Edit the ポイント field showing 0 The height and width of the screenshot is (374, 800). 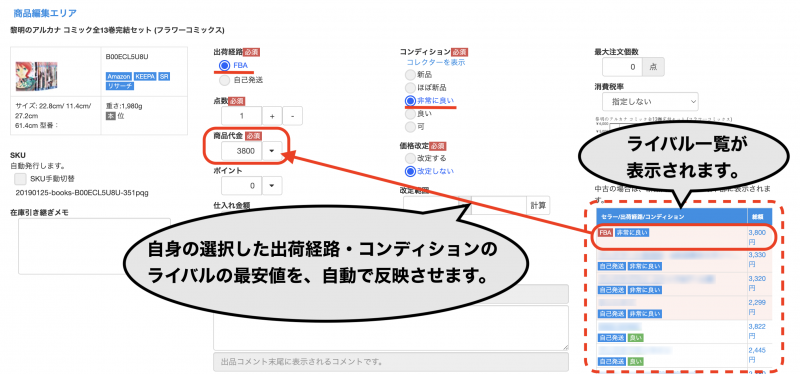pyautogui.click(x=241, y=186)
